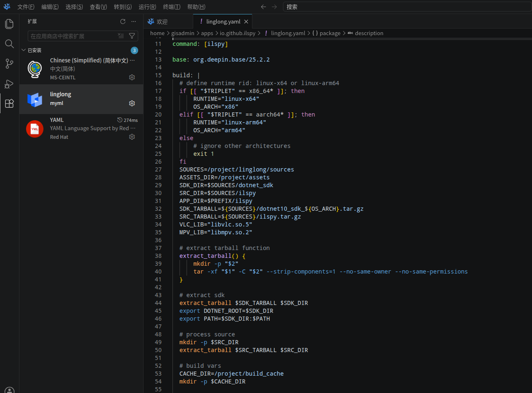
Task: Go forward using the navigation arrow
Action: (274, 7)
